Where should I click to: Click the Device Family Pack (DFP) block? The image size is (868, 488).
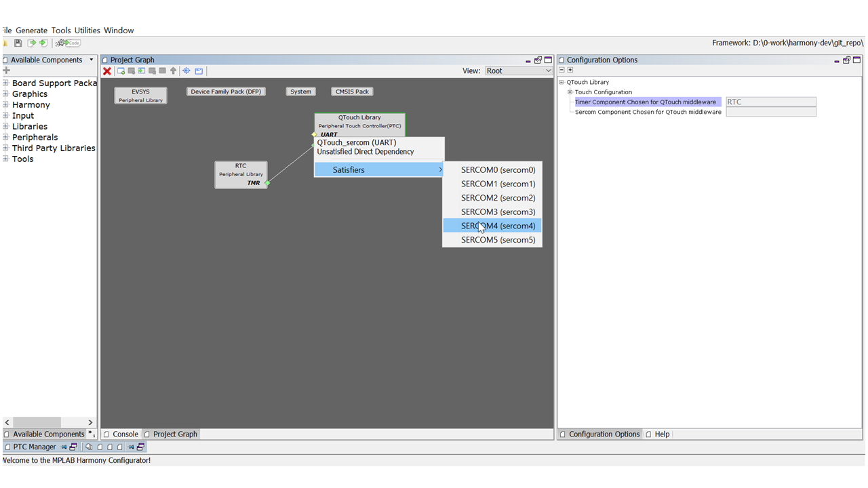point(225,91)
